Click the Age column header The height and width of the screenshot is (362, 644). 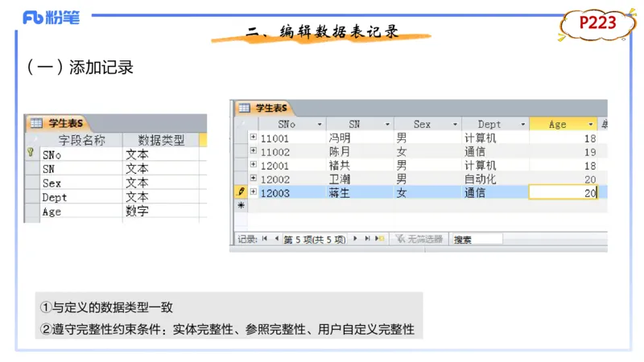coord(563,125)
